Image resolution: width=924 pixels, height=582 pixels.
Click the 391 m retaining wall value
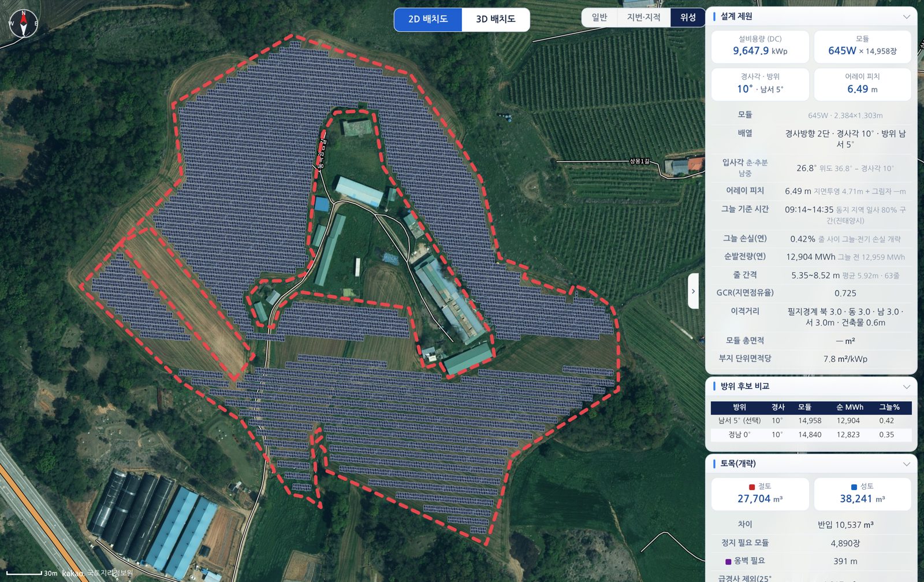pos(845,561)
